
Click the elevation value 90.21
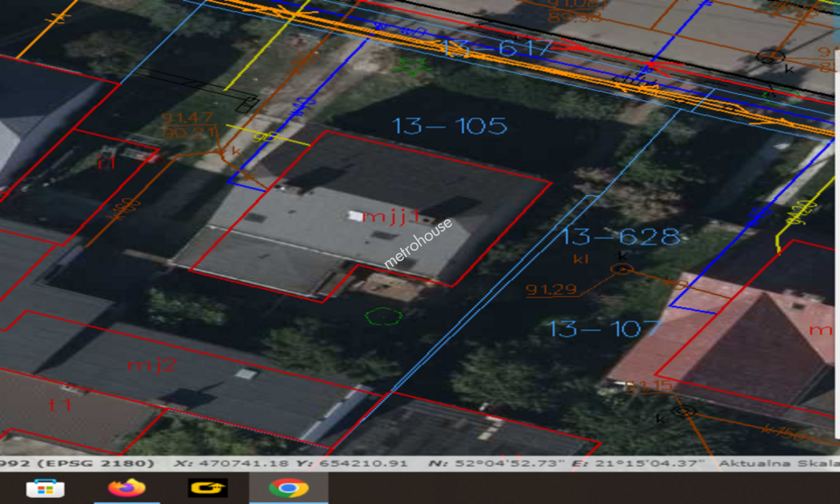tap(189, 133)
